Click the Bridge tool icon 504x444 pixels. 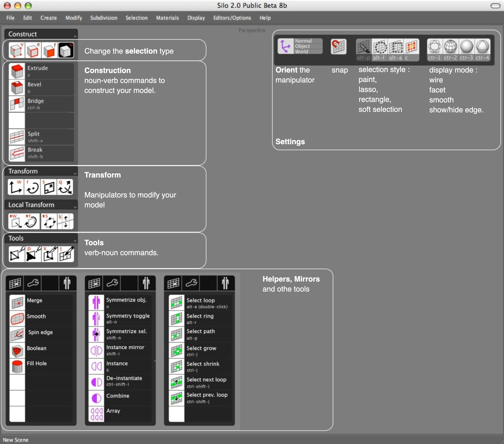pyautogui.click(x=17, y=104)
